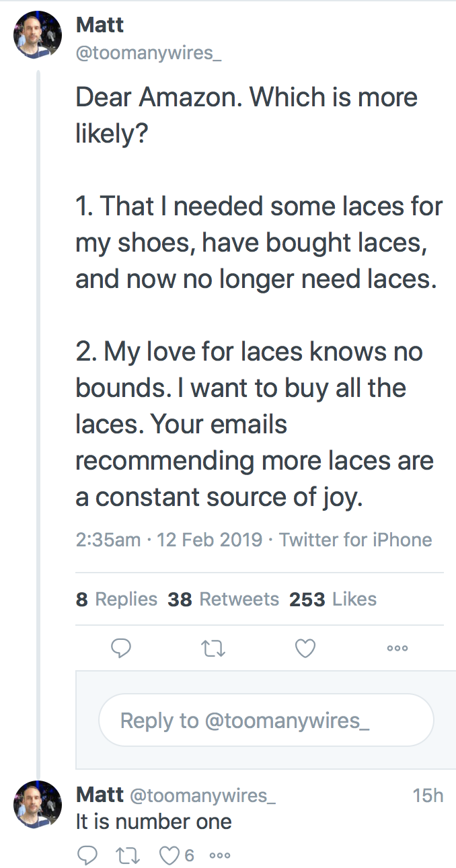View the 253 Likes list
This screenshot has width=456, height=868.
333,600
